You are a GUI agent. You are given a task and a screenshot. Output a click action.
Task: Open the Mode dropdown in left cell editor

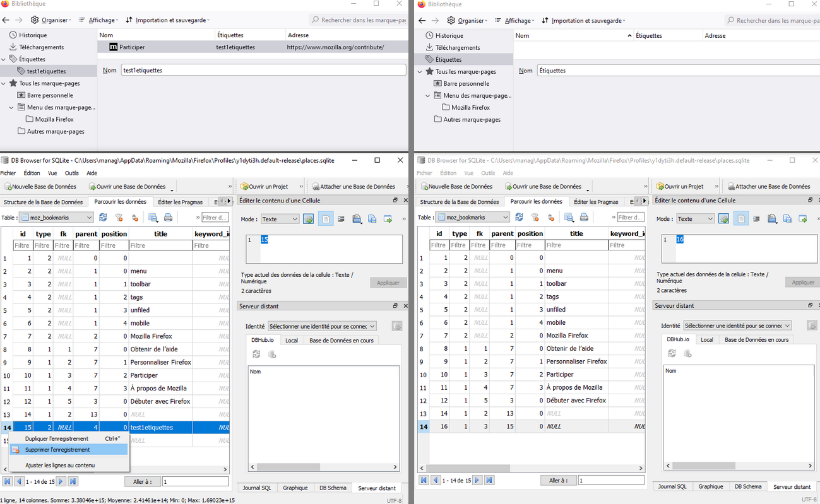(280, 219)
